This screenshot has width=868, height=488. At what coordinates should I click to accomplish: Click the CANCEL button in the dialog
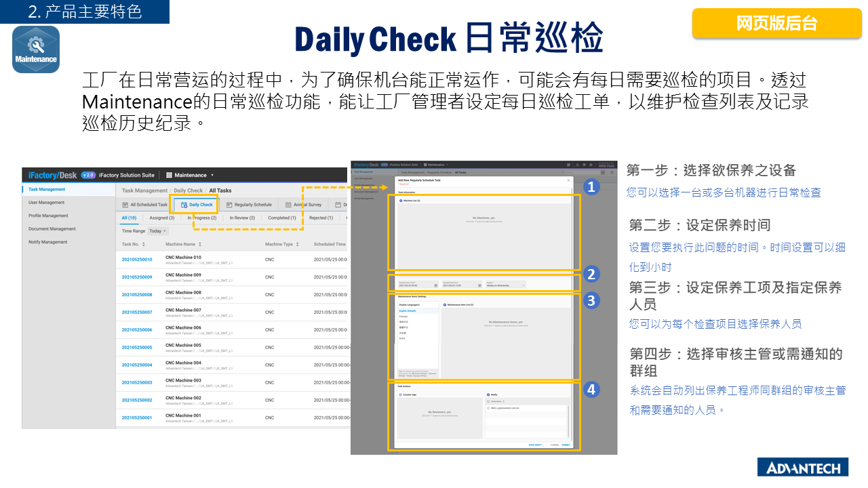point(555,445)
